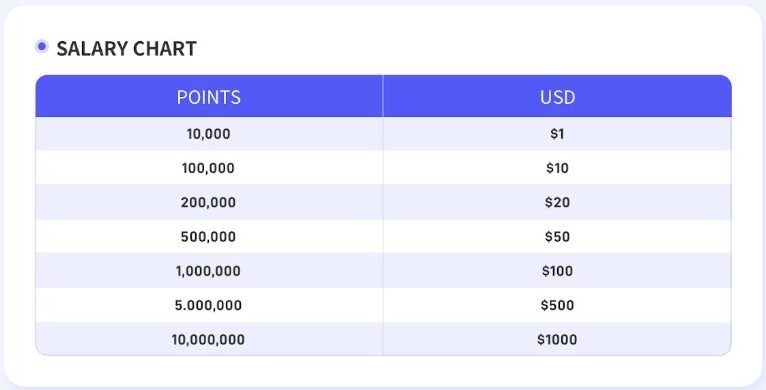The height and width of the screenshot is (390, 766).
Task: Select the $20 value cell
Action: (x=557, y=202)
